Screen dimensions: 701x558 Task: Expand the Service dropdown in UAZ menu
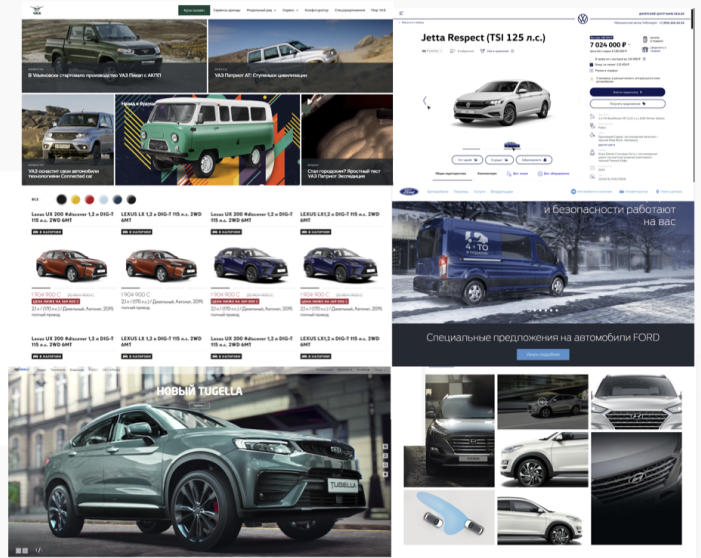coord(289,8)
